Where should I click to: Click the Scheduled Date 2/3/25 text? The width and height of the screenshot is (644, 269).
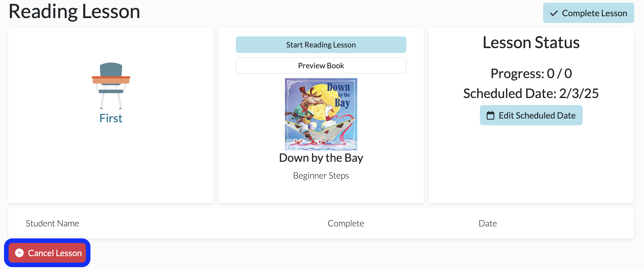pos(531,93)
